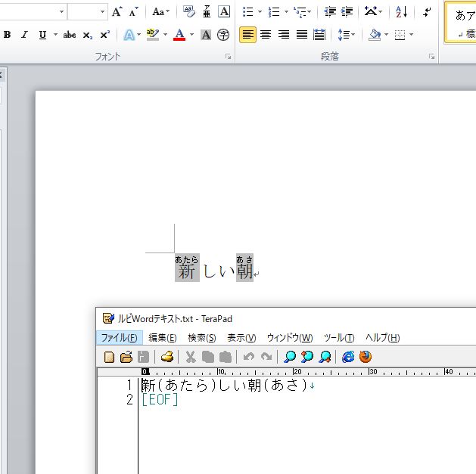Click the Find magnifier icon in TeraPad
The image size is (476, 474).
point(289,357)
